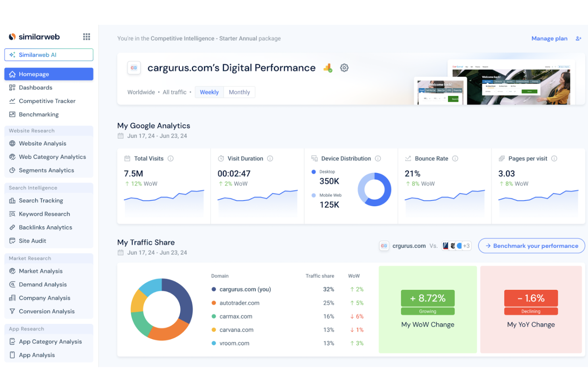Open Backlinks Analytics
Image resolution: width=588 pixels, height=392 pixels.
click(45, 227)
